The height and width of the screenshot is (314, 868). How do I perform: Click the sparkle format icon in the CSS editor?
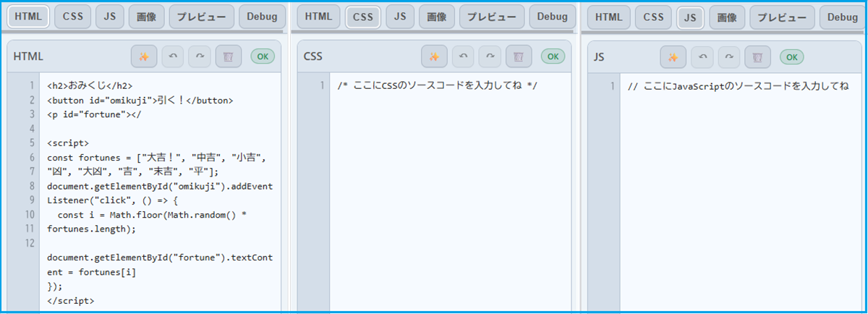tap(434, 56)
